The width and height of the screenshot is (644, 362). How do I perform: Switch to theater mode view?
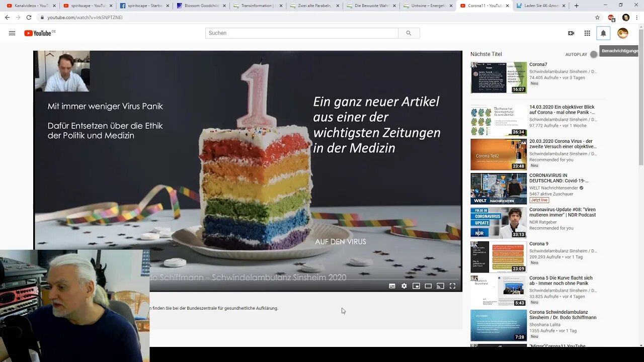point(428,286)
